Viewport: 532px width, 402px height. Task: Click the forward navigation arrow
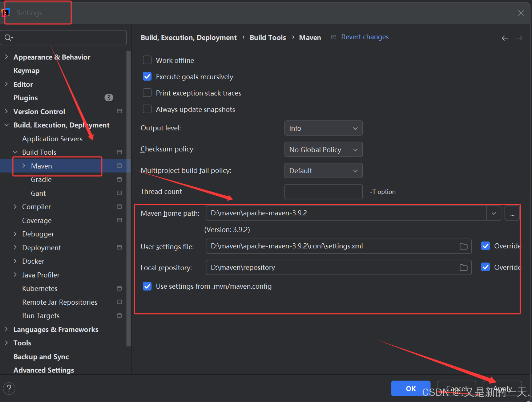pyautogui.click(x=519, y=38)
